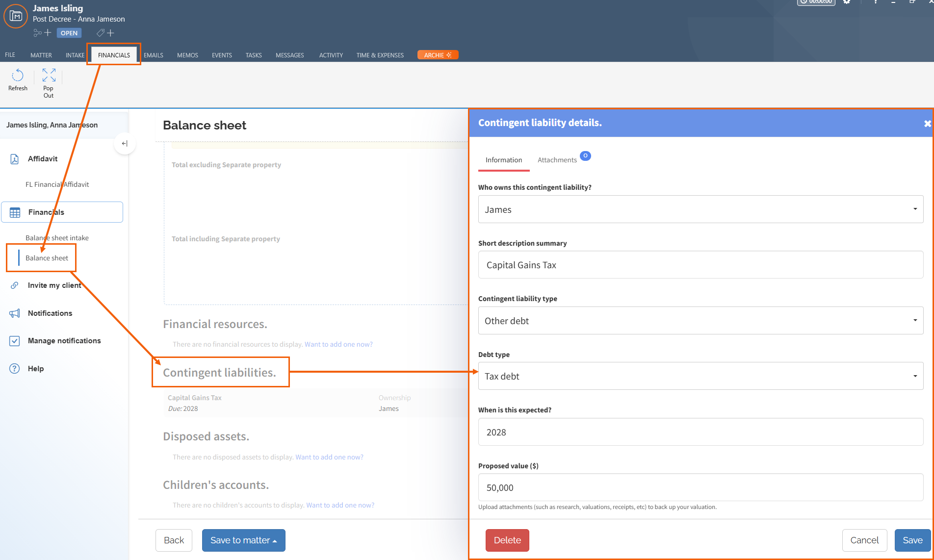Screen dimensions: 934x560
Task: Click the Proposed value input field
Action: coord(700,487)
